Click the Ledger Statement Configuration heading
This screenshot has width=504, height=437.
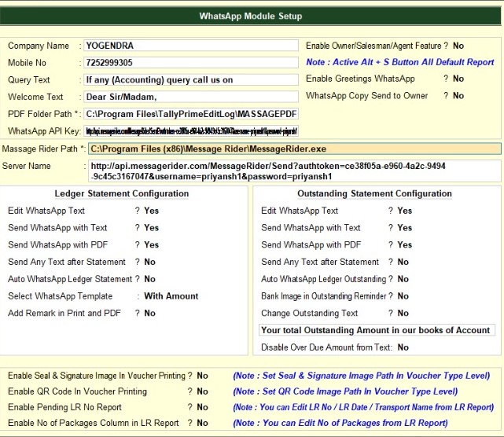122,193
